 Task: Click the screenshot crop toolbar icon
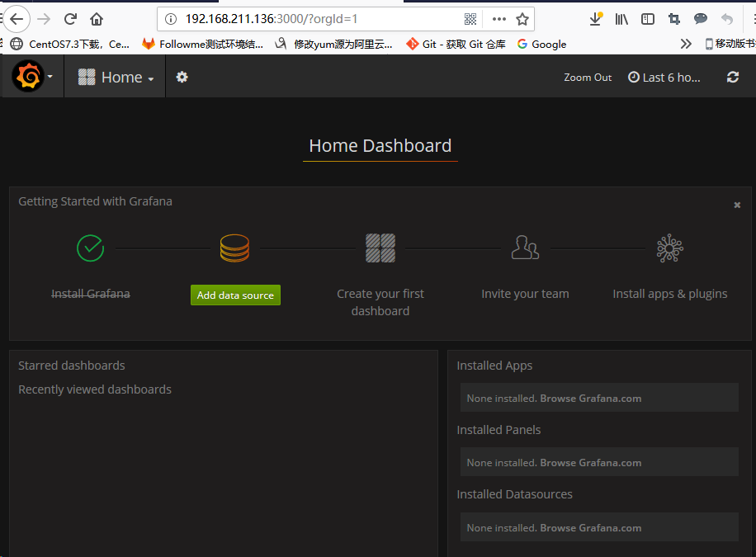674,19
